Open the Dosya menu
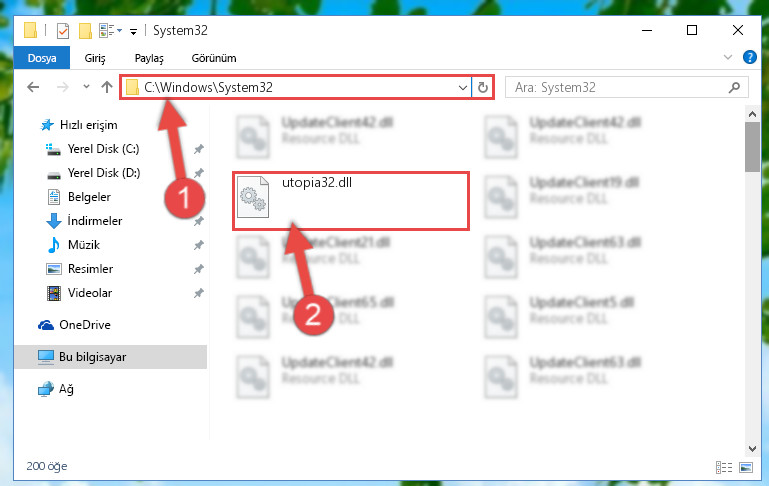The height and width of the screenshot is (486, 769). 42,58
